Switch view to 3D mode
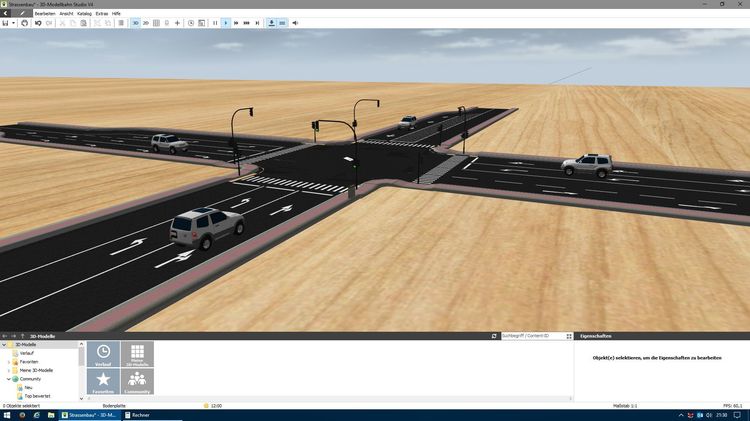Screen dimensions: 750x421 [x=135, y=22]
